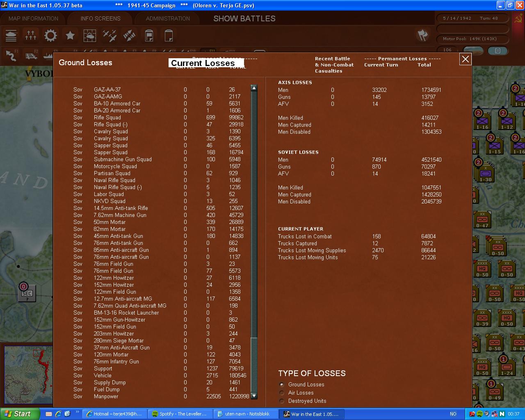Select the Destroyed Units radio option
The image size is (525, 420).
282,401
